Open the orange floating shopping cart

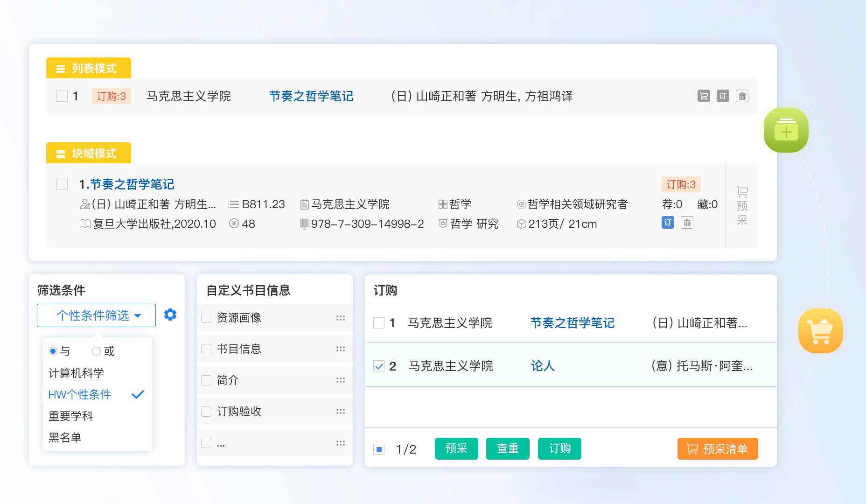pos(820,331)
